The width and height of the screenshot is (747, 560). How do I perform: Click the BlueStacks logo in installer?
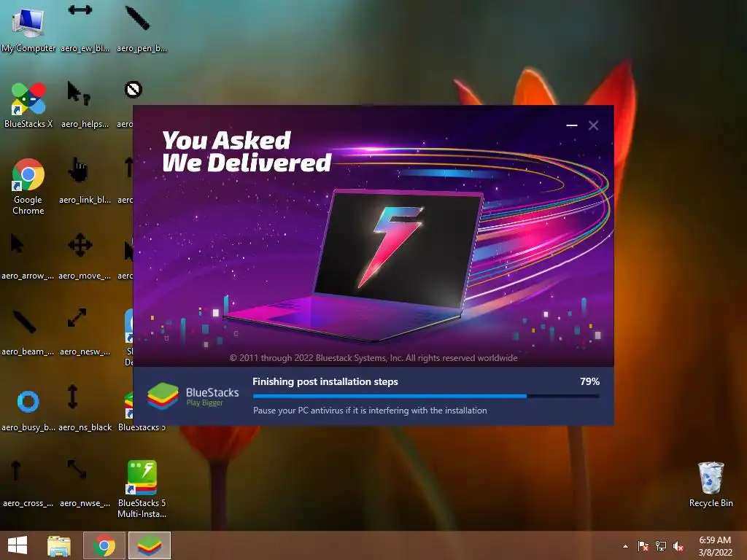click(193, 396)
